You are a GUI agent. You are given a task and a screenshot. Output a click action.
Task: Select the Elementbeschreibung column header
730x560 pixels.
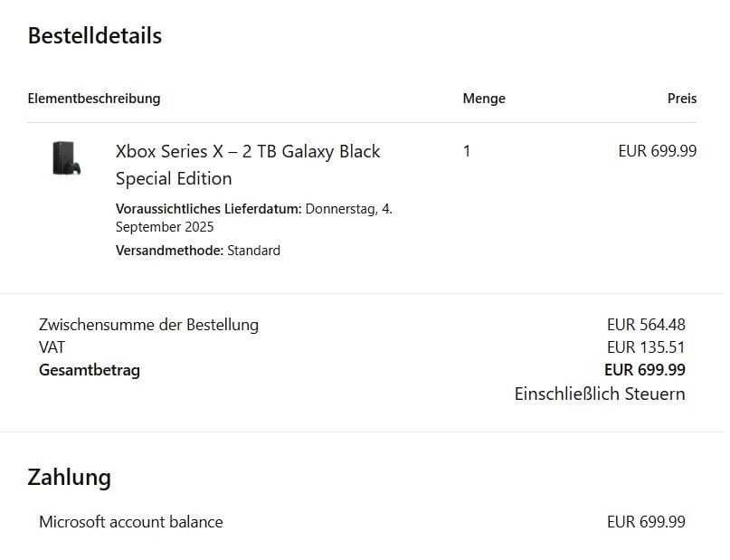[x=94, y=99]
